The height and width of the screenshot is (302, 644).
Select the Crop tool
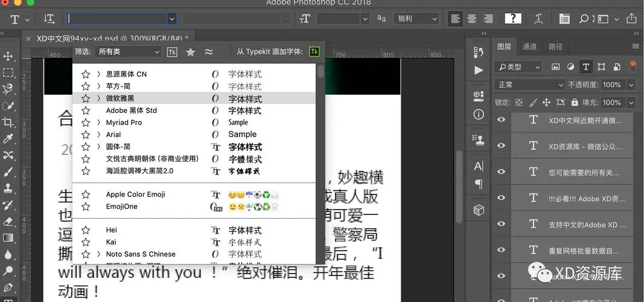[x=8, y=122]
